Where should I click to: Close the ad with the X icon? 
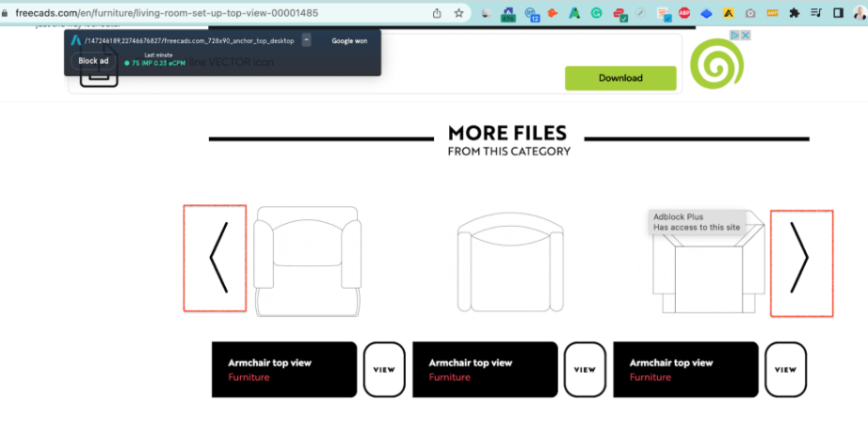pos(746,36)
